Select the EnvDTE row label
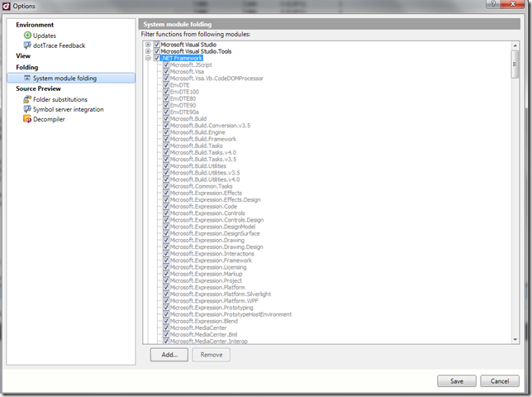The width and height of the screenshot is (532, 397). coord(180,85)
